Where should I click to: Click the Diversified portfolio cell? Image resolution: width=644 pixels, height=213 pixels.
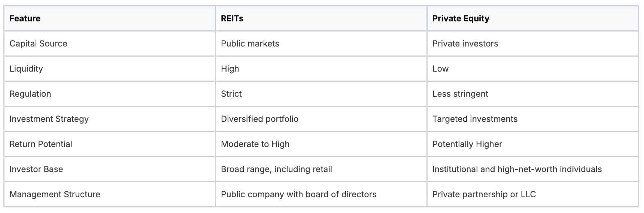pos(259,119)
